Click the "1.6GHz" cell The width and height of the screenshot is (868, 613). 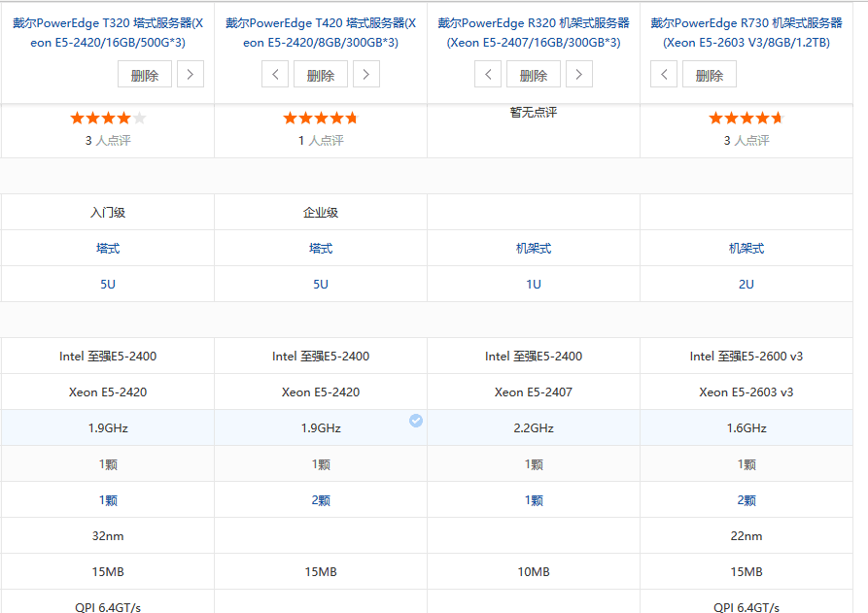[x=746, y=428]
